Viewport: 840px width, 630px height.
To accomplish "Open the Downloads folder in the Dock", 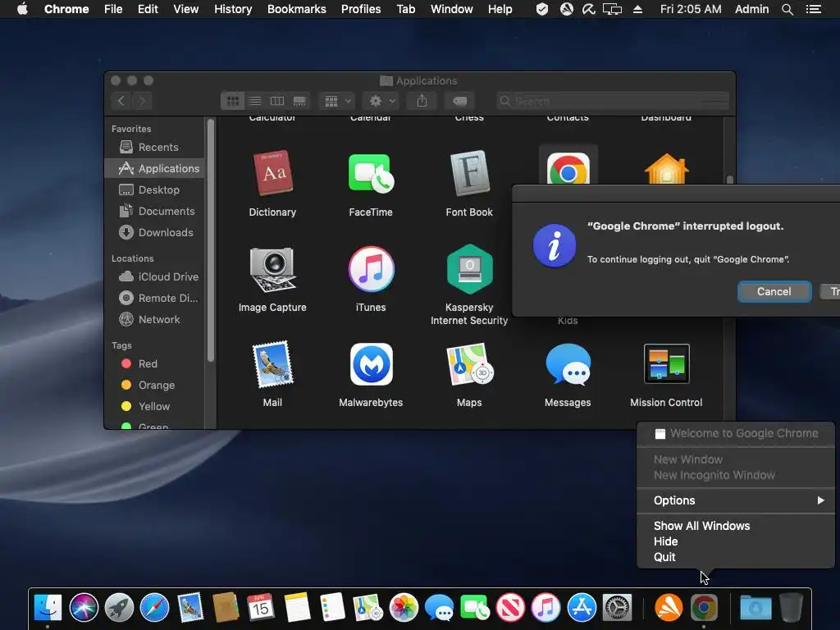I will pos(756,608).
